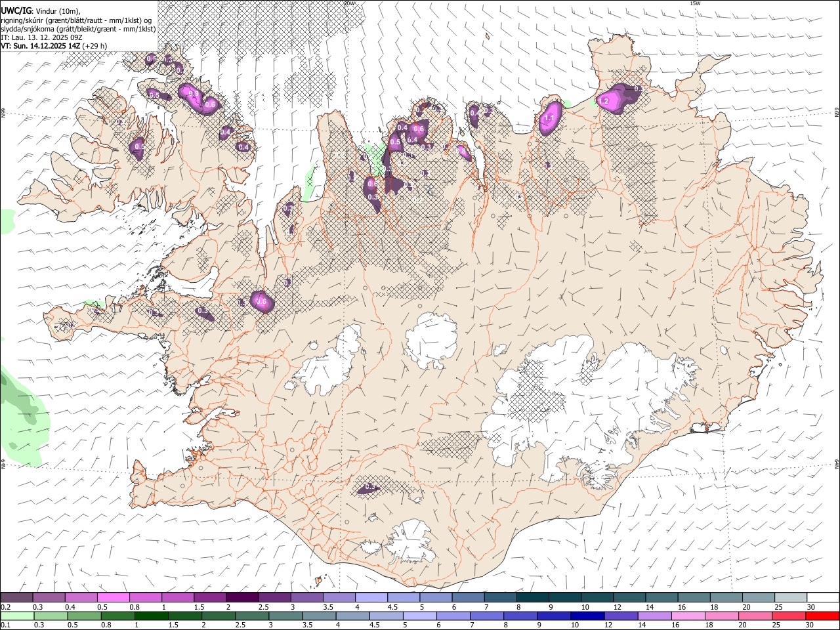Screen dimensions: 840x630
Task: Choose the rain swatch labeled 25
Action: (x=789, y=616)
